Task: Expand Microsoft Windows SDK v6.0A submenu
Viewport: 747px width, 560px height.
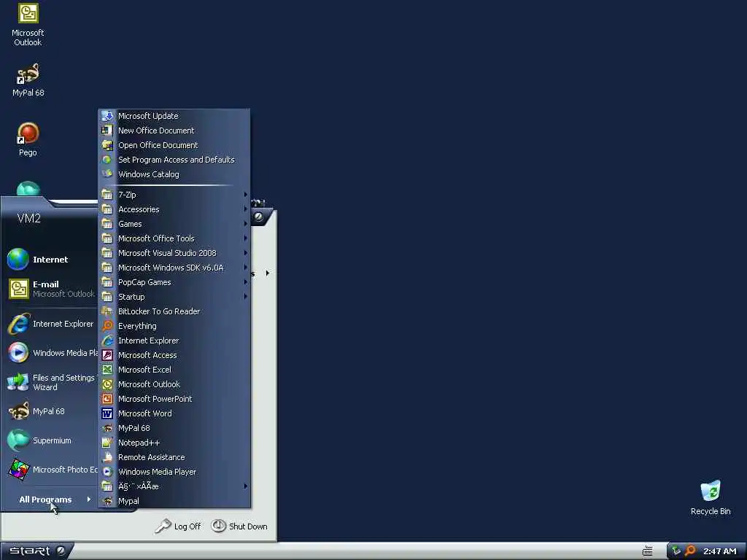Action: [245, 268]
